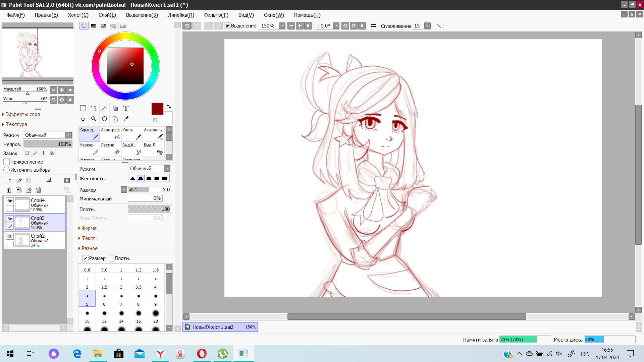Select the Zoom magnifier tool
This screenshot has width=644, height=362.
coord(94,119)
